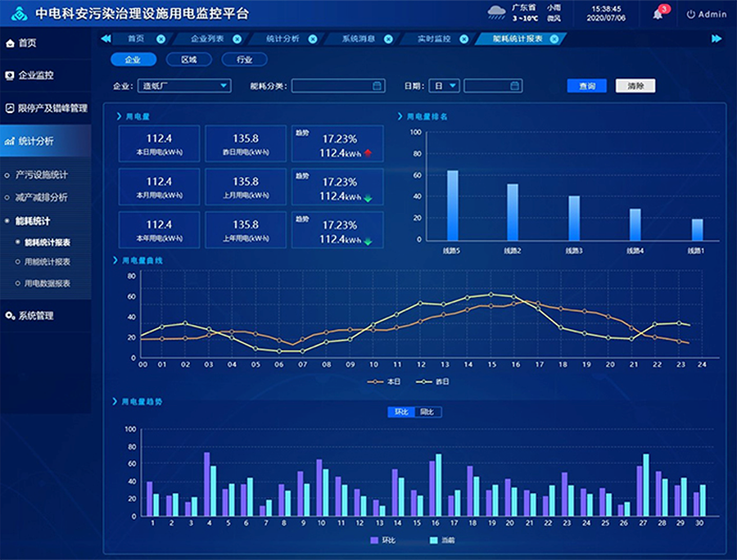Click the 查询 search button
737x560 pixels.
click(585, 85)
